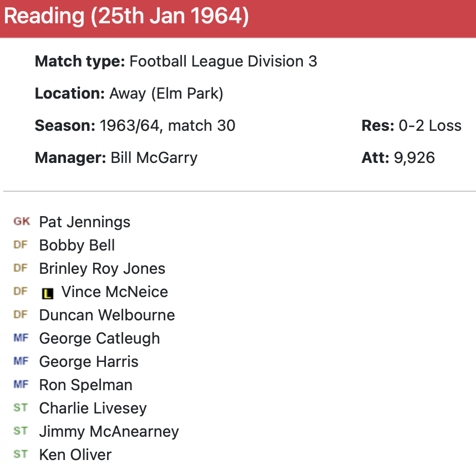476x470 pixels.
Task: Select the DF icon beside Duncan Welbourne
Action: (x=21, y=315)
